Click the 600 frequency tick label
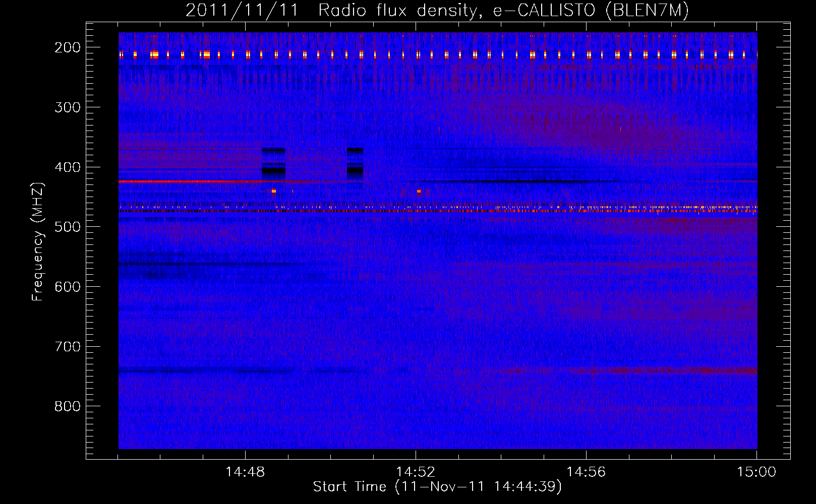The height and width of the screenshot is (504, 816). [x=68, y=287]
